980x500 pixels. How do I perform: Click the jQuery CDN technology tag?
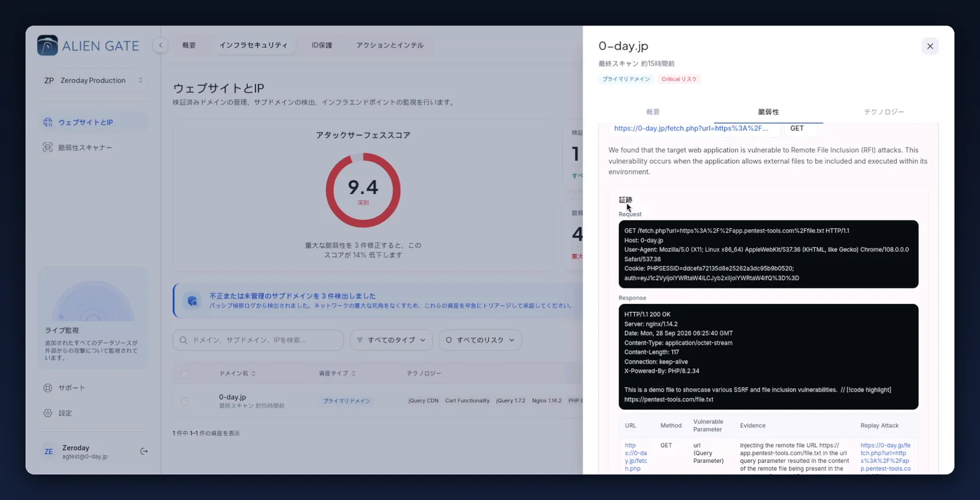[x=423, y=401]
